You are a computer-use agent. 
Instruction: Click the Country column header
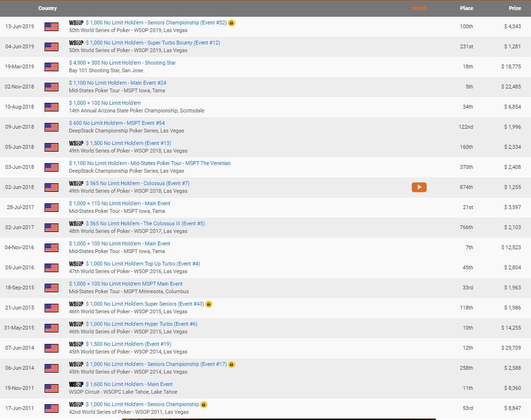pyautogui.click(x=47, y=8)
